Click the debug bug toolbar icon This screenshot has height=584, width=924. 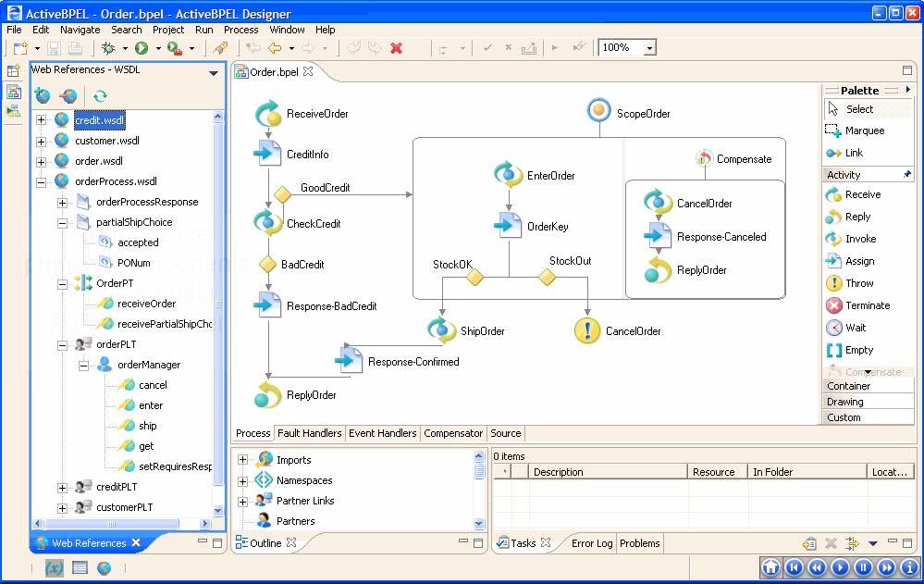108,48
